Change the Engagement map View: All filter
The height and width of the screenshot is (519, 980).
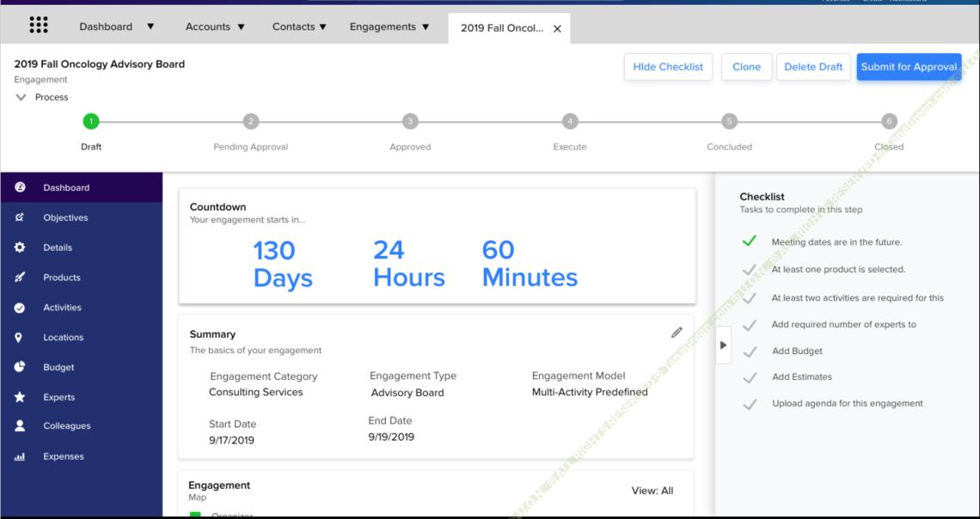[x=652, y=491]
